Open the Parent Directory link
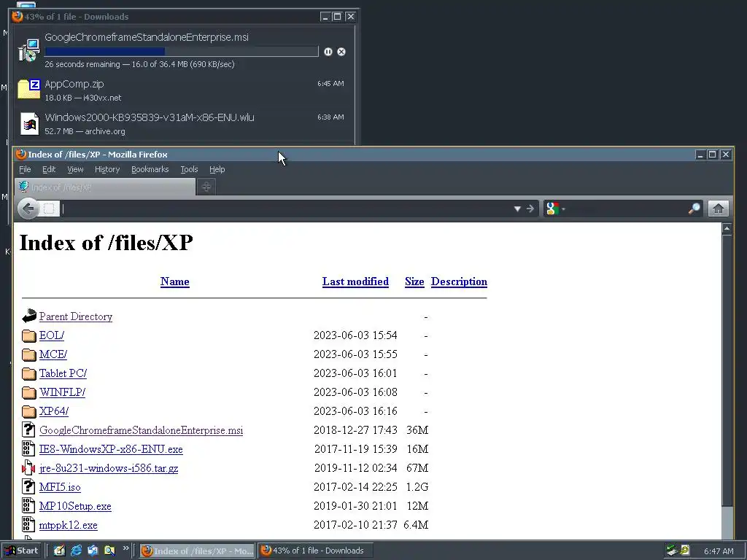 click(76, 316)
